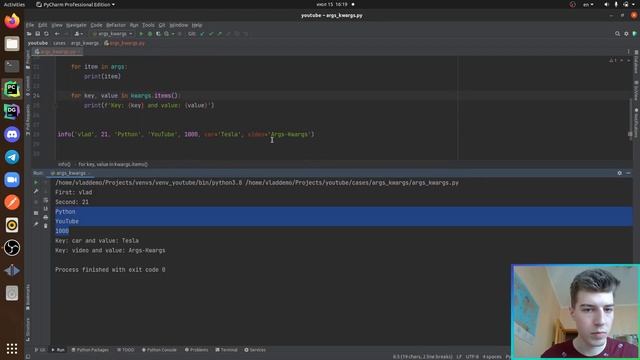Click the Git push arrow icon
The width and height of the screenshot is (640, 360).
pos(219,34)
